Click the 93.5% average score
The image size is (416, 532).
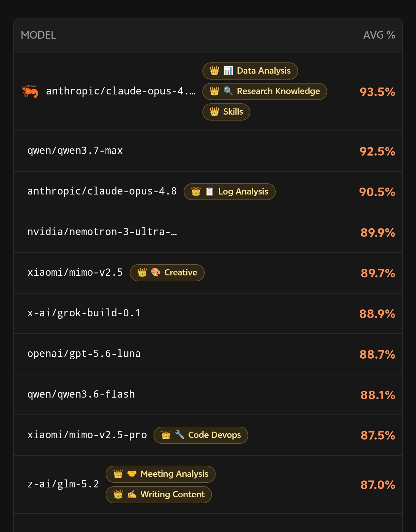point(377,92)
